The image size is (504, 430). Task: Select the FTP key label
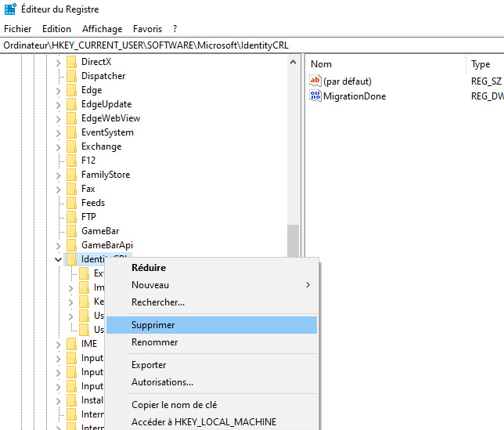(x=88, y=217)
